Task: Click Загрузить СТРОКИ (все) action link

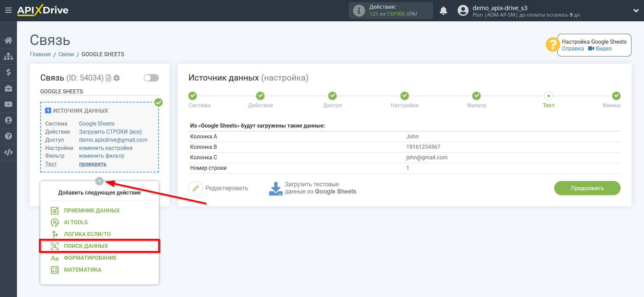Action: tap(110, 132)
